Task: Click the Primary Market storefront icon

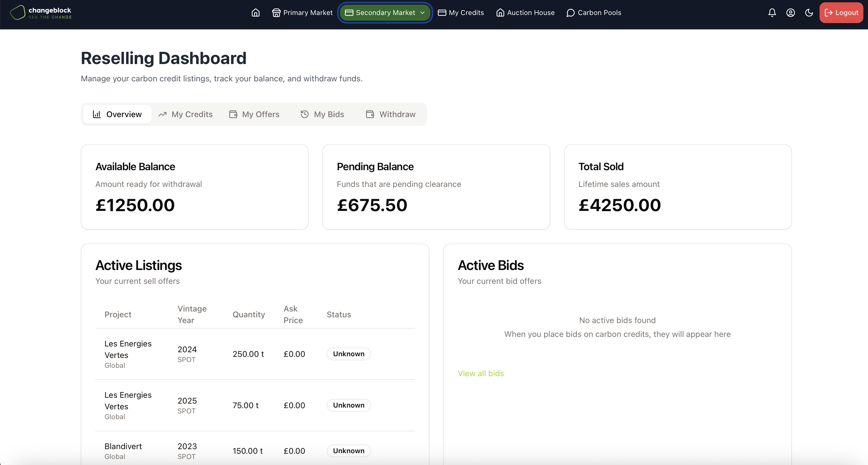Action: pos(276,13)
